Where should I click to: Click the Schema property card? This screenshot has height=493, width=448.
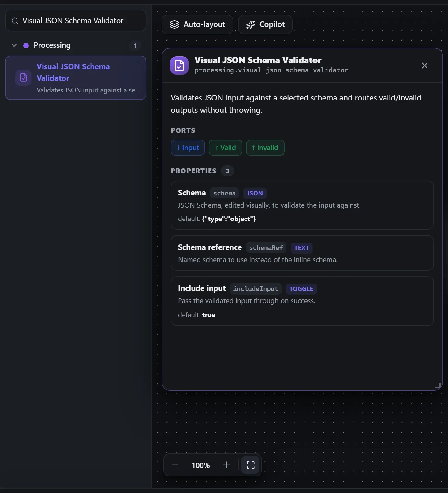[302, 205]
